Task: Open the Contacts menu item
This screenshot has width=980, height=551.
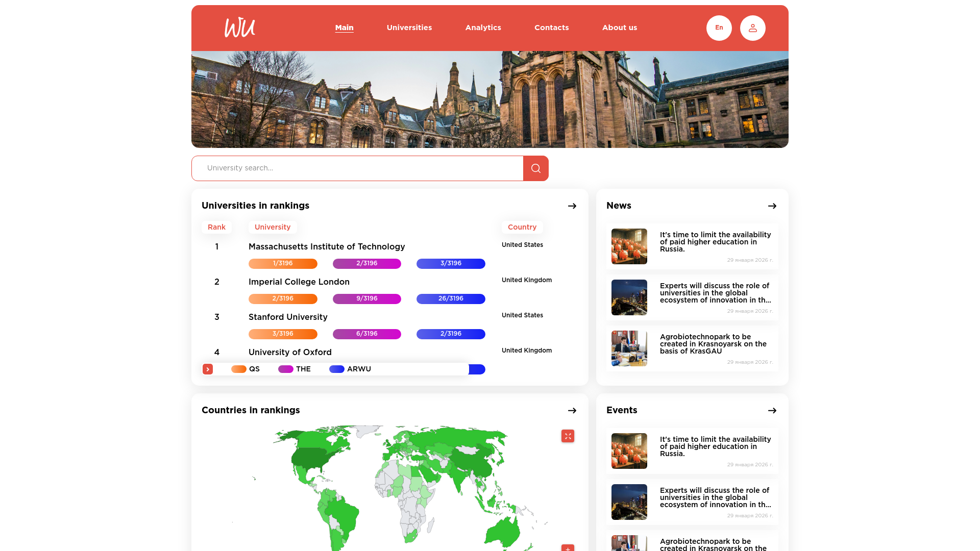Action: (551, 28)
